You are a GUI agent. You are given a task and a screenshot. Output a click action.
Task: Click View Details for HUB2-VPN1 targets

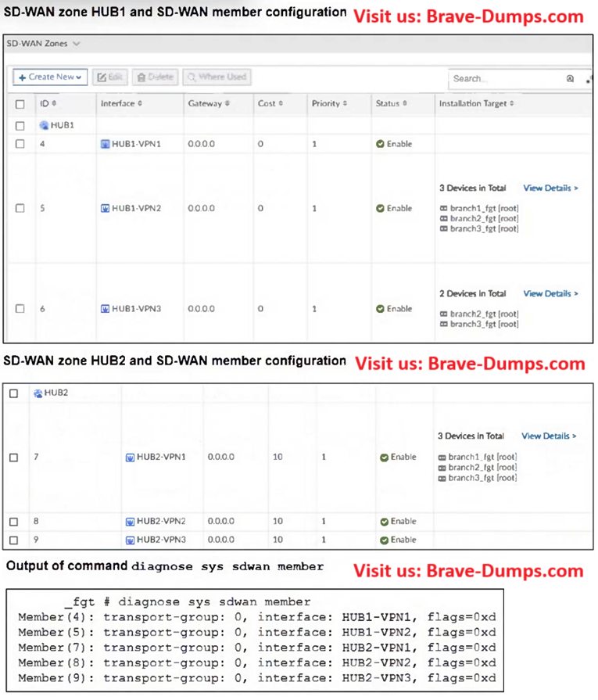[x=549, y=436]
